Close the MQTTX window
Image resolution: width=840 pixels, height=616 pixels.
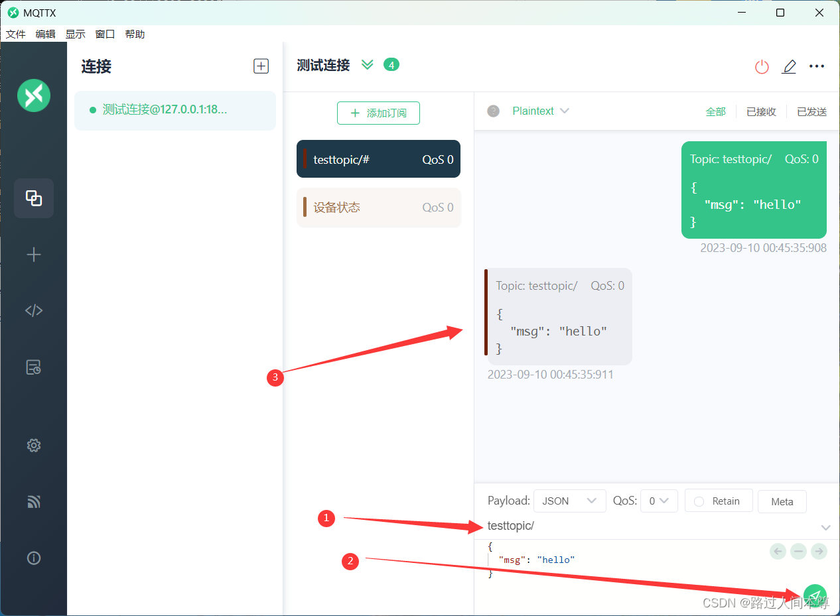point(819,13)
